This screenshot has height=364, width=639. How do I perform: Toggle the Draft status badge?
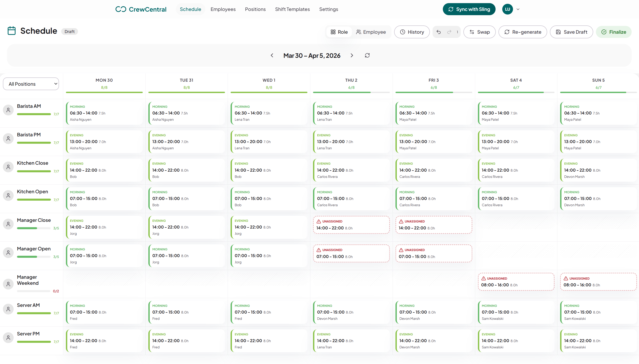coord(69,31)
